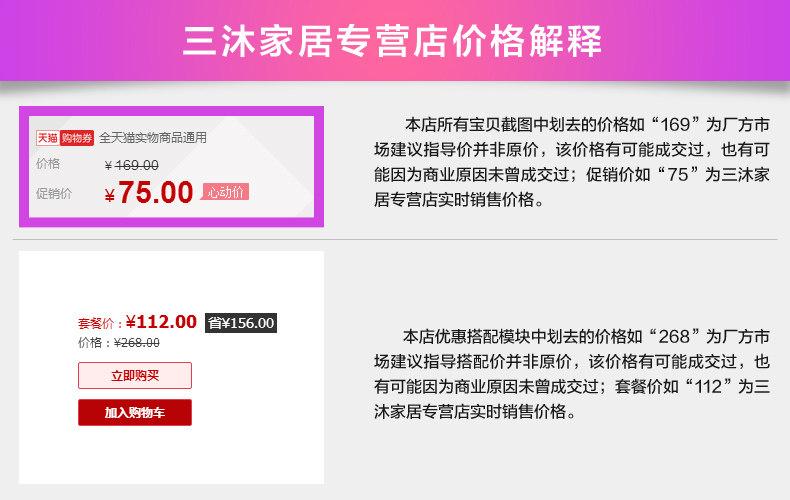Click the gray 价格 label above 促销价
Image resolution: width=790 pixels, height=500 pixels.
pos(48,164)
